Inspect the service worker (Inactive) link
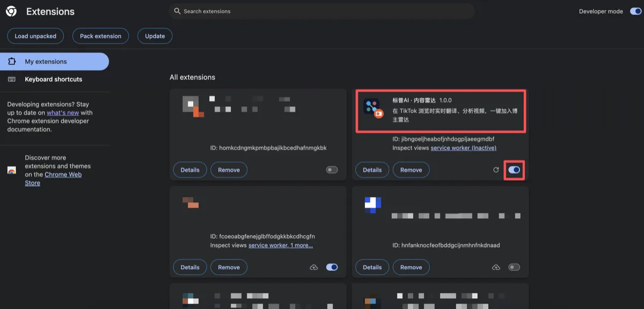Screen dimensions: 644x309 pos(464,148)
